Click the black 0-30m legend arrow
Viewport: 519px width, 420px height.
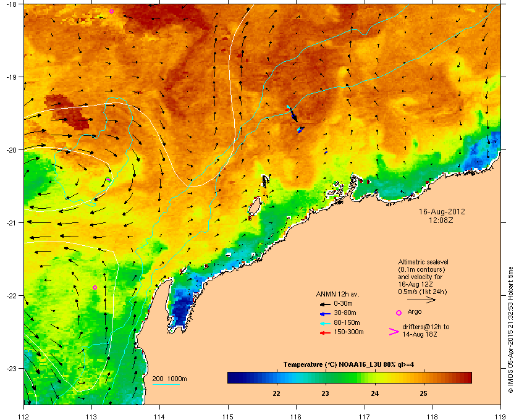click(325, 304)
